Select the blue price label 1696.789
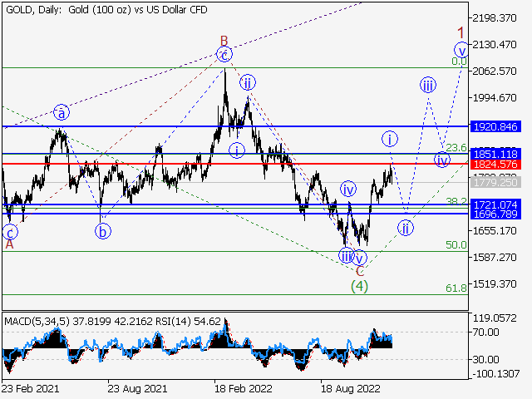Viewport: 532px width, 399px height. (x=495, y=214)
